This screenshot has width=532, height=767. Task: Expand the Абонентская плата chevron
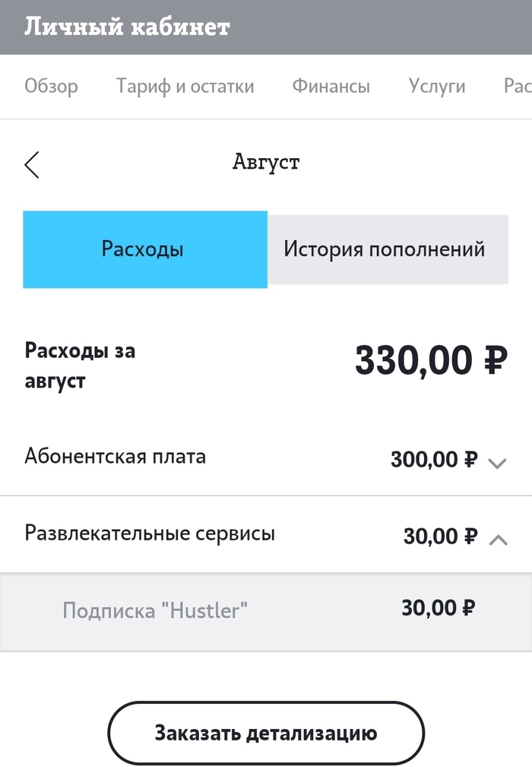click(x=497, y=462)
